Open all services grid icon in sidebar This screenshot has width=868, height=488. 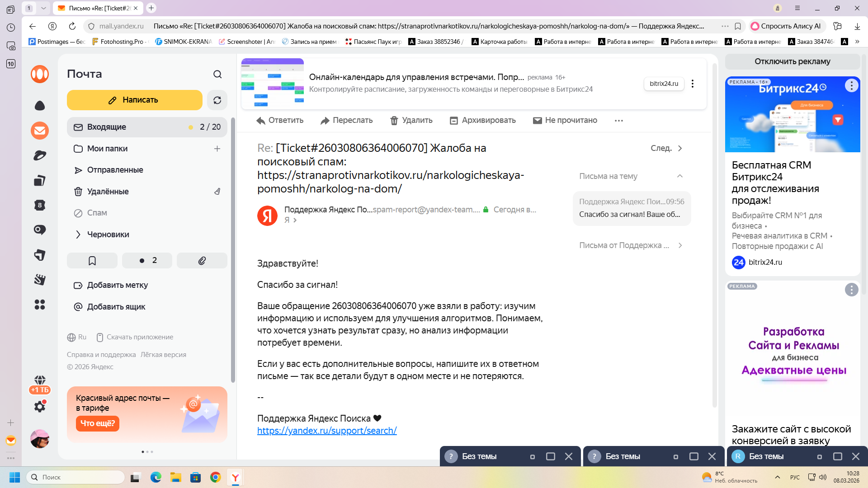(40, 305)
